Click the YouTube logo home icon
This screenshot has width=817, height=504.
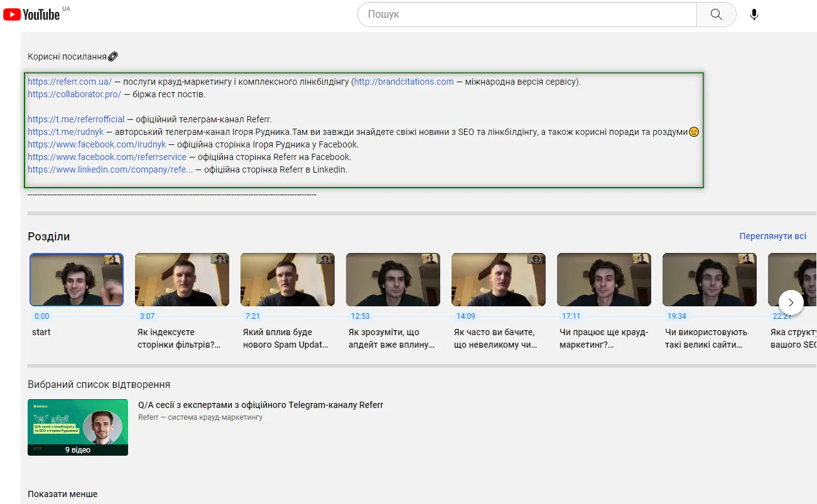(x=31, y=14)
